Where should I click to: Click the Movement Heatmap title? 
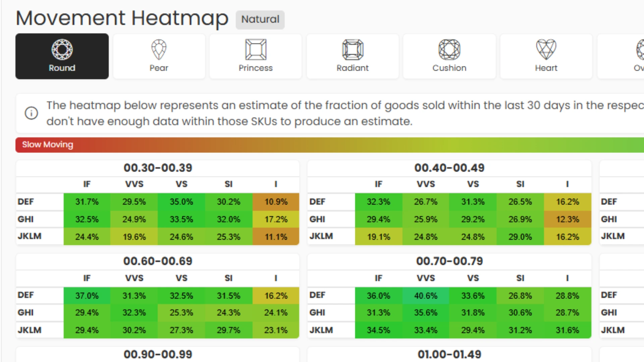coord(122,18)
